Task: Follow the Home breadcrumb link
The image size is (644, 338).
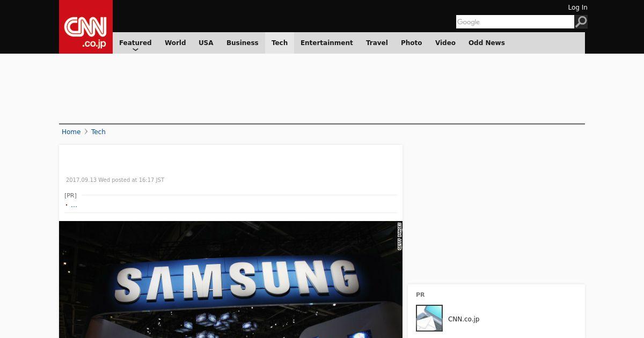Action: coord(71,132)
